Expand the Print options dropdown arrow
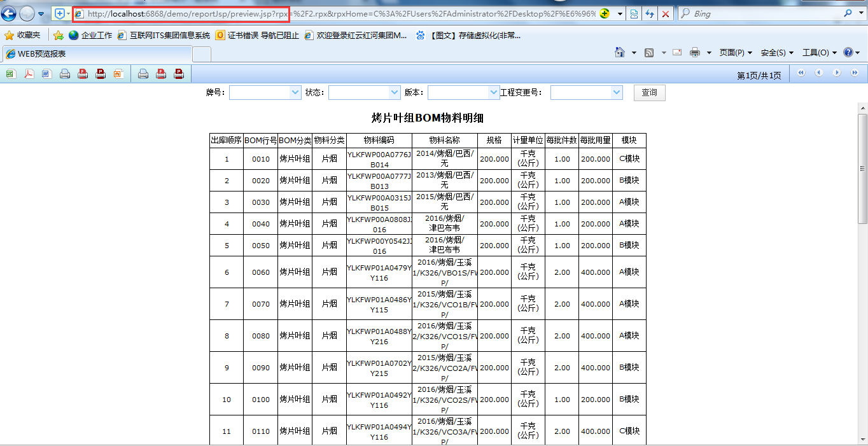The width and height of the screenshot is (868, 446). 709,53
